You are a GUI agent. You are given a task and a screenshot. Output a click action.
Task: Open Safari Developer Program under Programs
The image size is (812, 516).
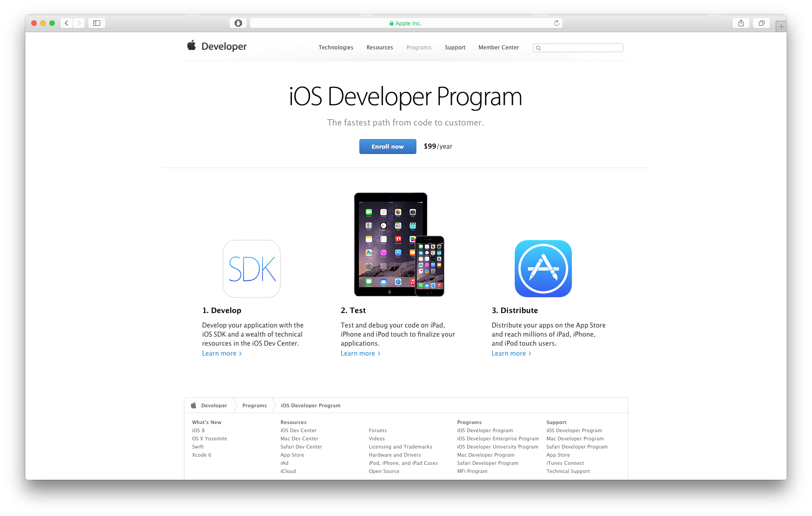click(x=488, y=463)
